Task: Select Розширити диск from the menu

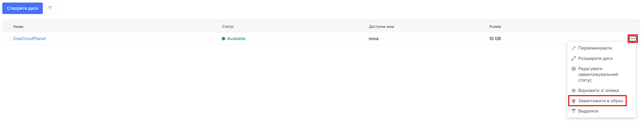Action: (x=595, y=58)
